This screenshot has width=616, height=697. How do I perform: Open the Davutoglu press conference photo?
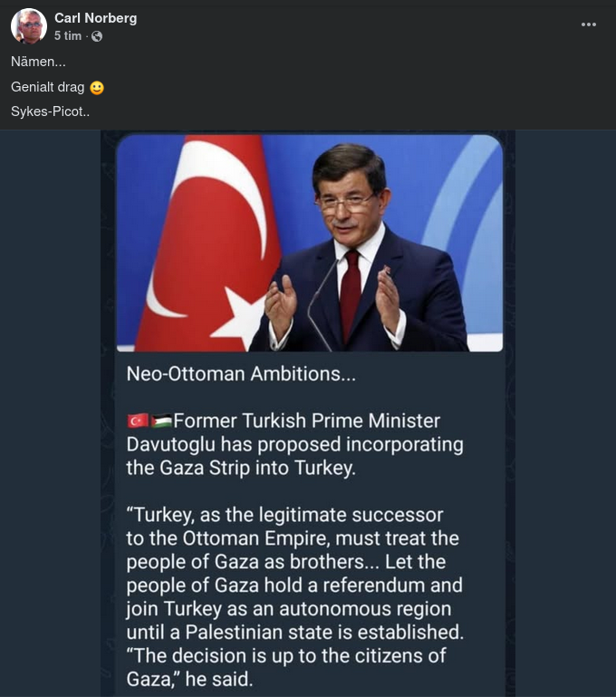coord(309,243)
